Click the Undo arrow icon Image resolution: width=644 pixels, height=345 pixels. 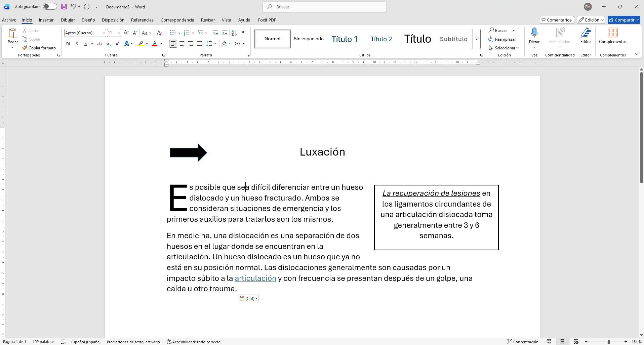[x=73, y=7]
